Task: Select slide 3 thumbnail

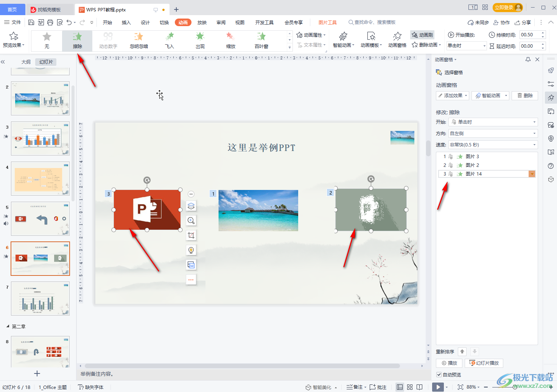Action: click(x=40, y=138)
